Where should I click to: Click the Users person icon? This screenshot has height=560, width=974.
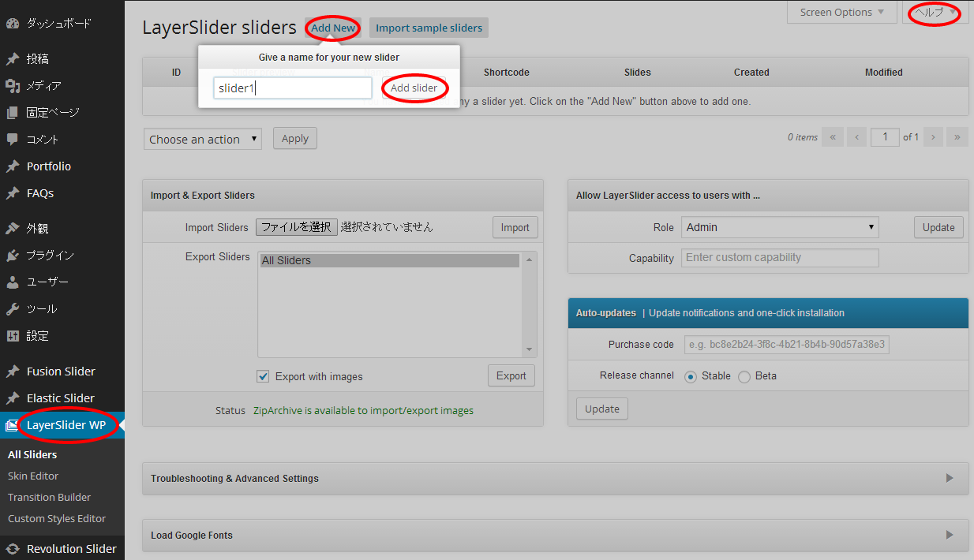[12, 282]
